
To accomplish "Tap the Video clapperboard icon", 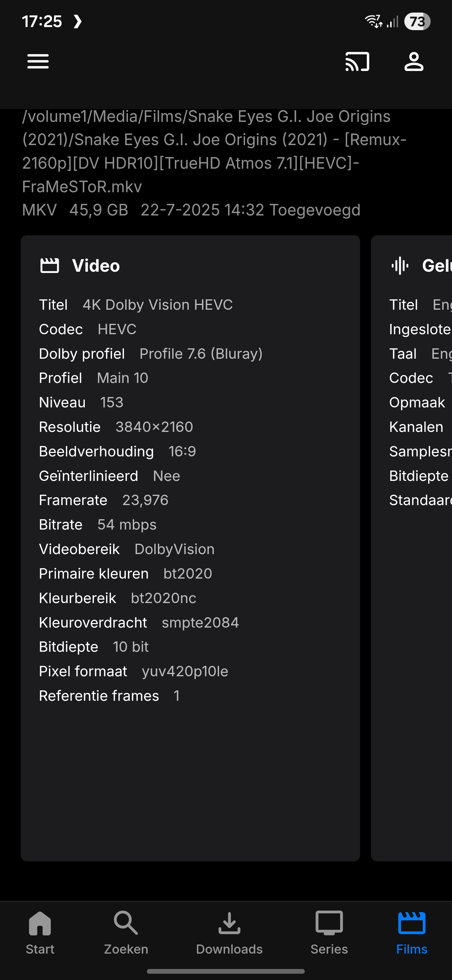I will [x=50, y=265].
